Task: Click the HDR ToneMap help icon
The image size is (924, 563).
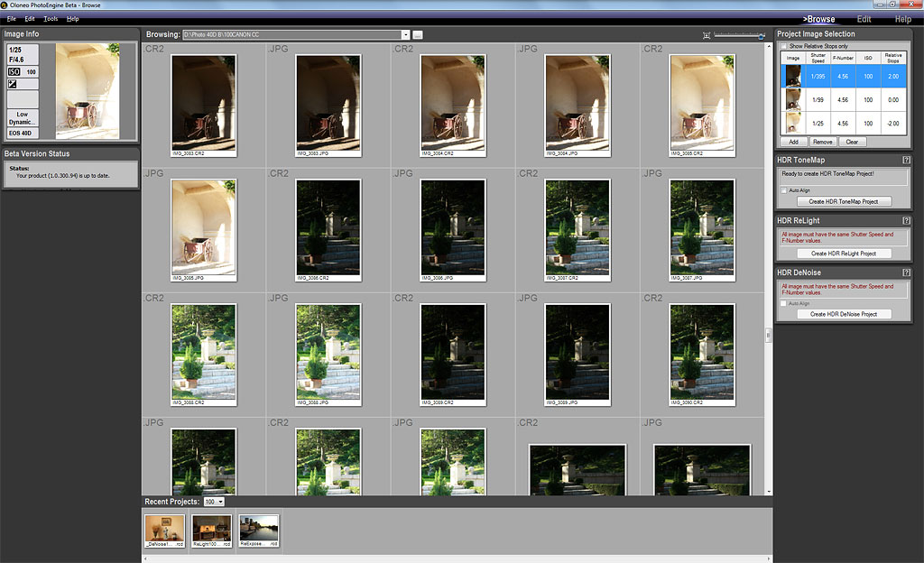Action: click(906, 160)
